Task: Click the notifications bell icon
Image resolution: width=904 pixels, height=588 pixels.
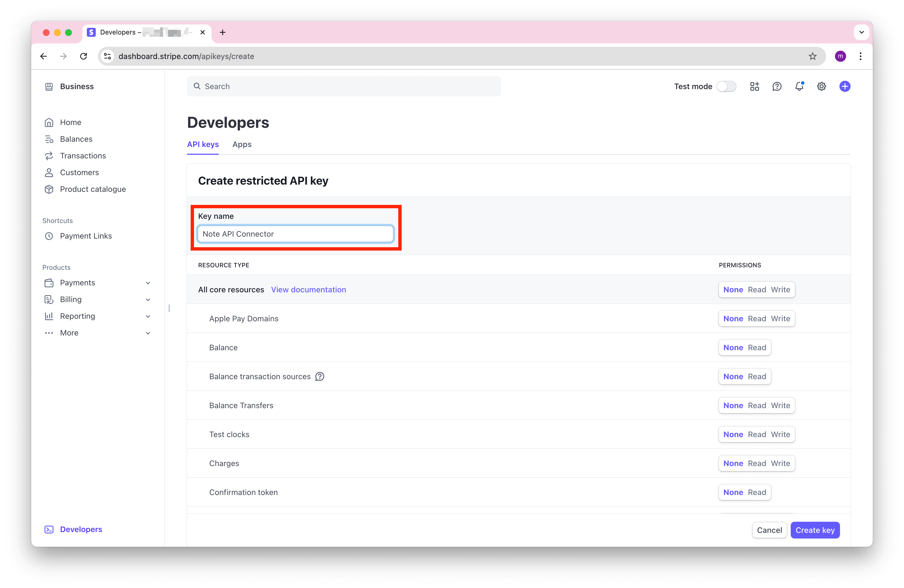Action: pos(799,86)
